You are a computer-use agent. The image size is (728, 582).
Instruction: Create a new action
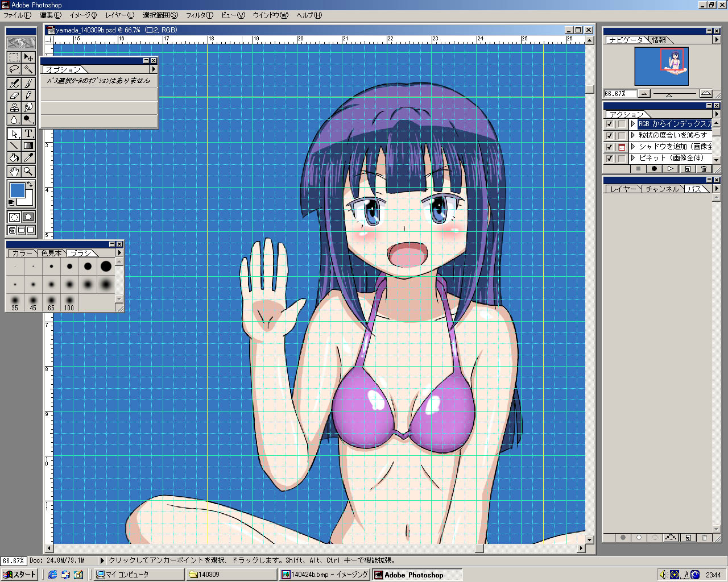[x=688, y=169]
